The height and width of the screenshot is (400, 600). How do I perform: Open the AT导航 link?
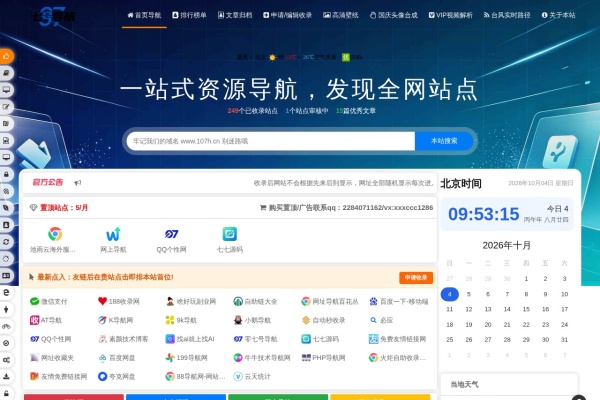tap(46, 320)
